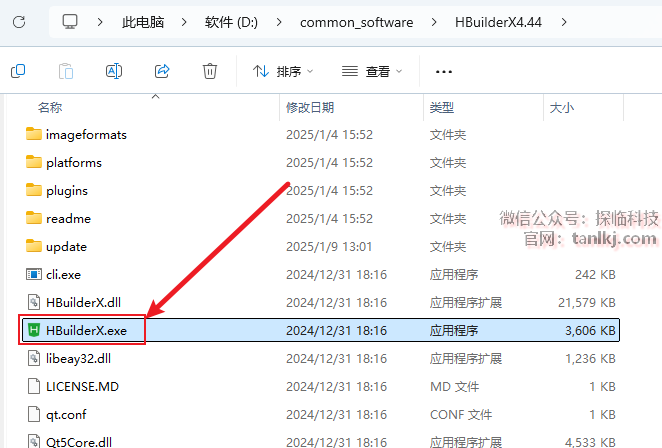The height and width of the screenshot is (448, 662).
Task: Select the update folder name
Action: 66,247
